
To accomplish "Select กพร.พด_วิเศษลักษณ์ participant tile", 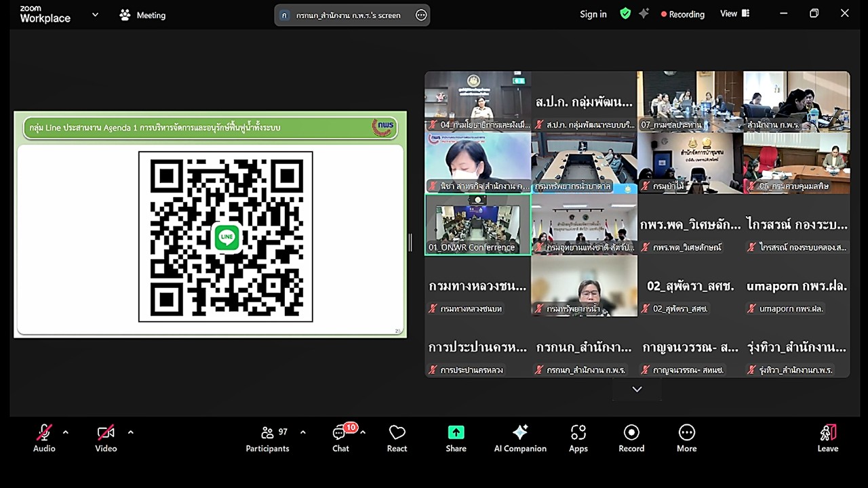I will [x=690, y=224].
